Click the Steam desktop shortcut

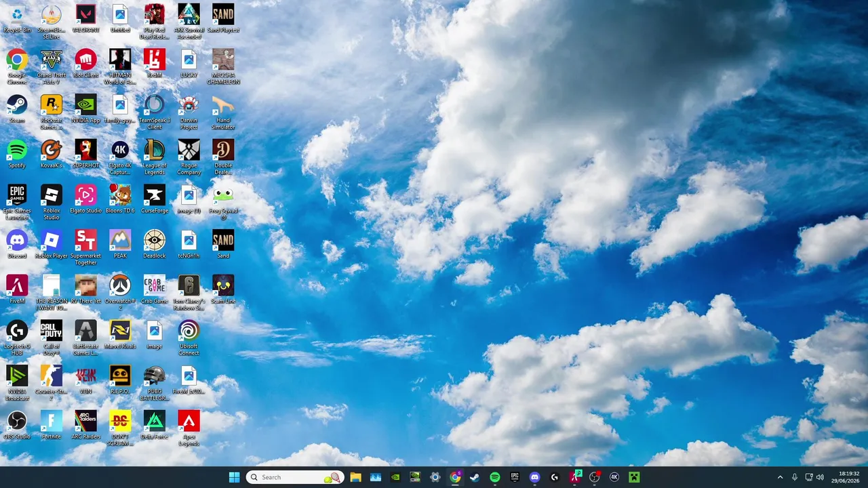17,109
